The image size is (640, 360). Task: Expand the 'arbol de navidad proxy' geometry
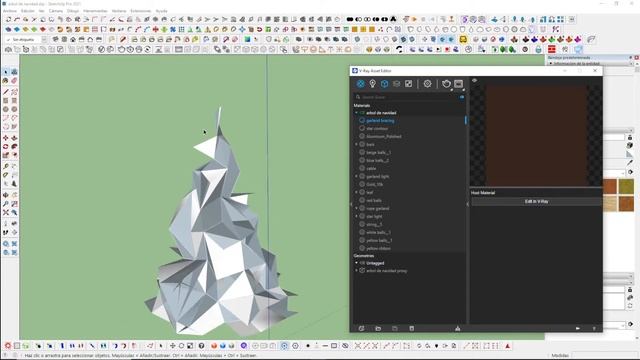356,271
